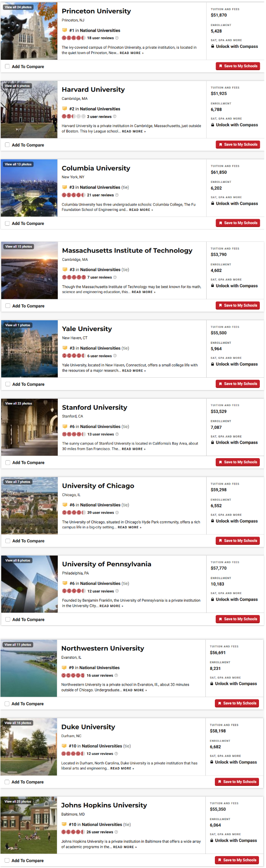Viewport: 266px width, 868px height.
Task: Click the star rating icons for MIT
Action: tap(74, 277)
